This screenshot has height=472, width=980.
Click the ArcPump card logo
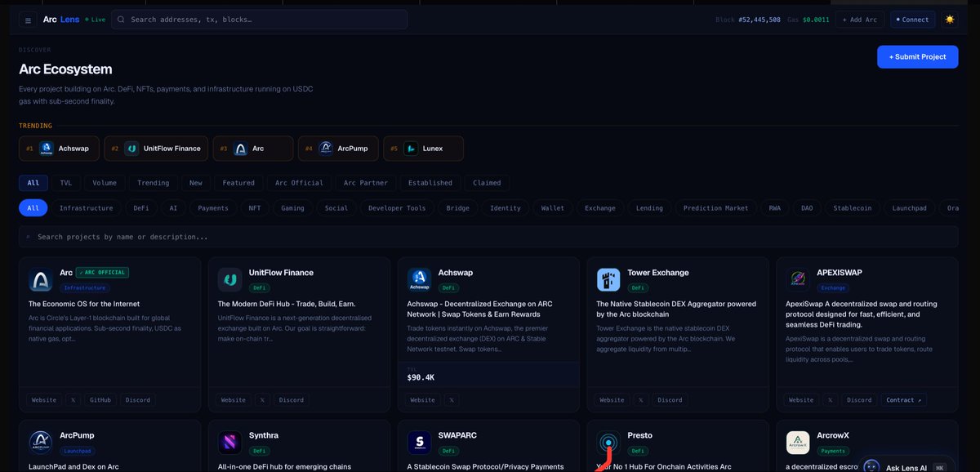click(x=41, y=443)
